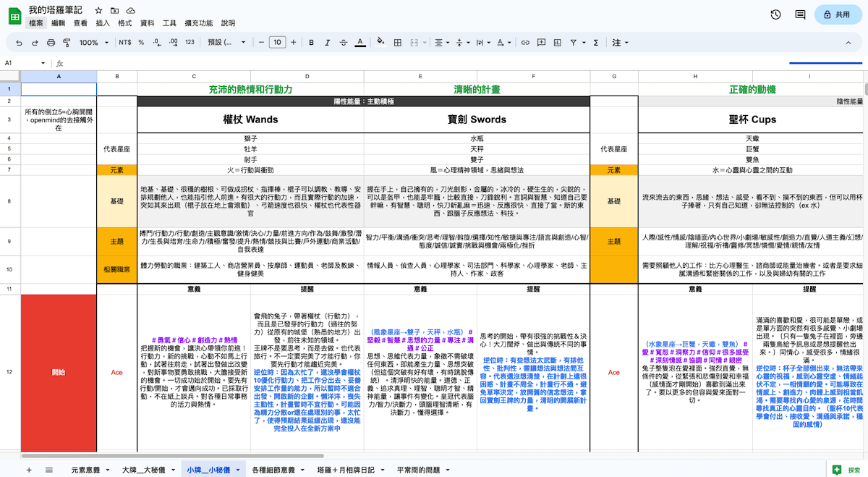Click the undo arrow icon

(19, 43)
